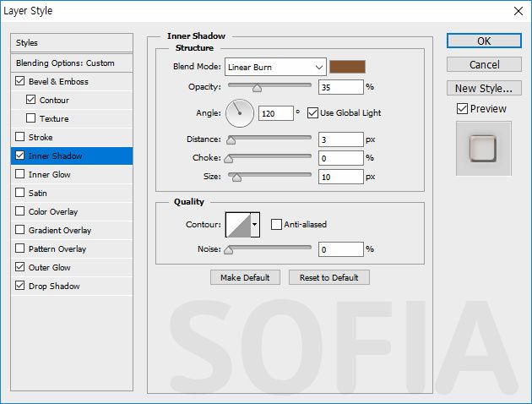Click the Size slider handle
532x404 pixels.
236,177
